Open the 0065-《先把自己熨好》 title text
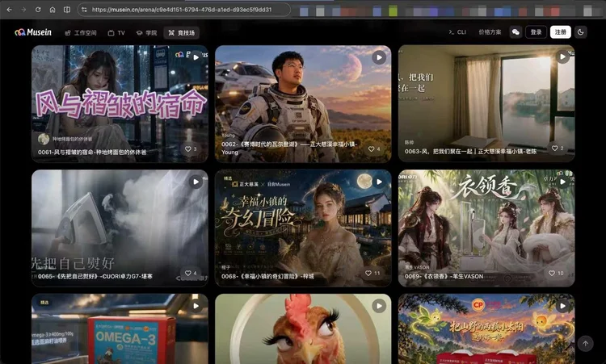Viewport: 606px width, 364px height. (x=95, y=276)
